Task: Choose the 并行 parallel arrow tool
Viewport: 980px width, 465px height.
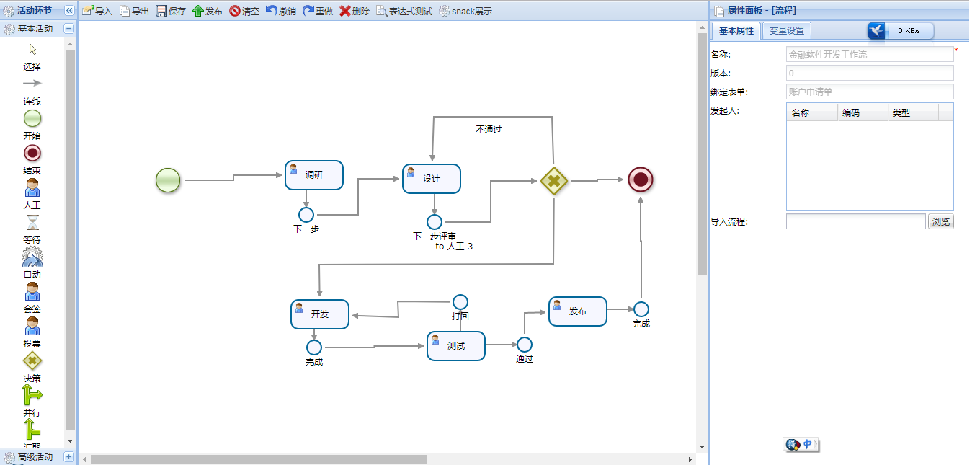Action: (32, 395)
